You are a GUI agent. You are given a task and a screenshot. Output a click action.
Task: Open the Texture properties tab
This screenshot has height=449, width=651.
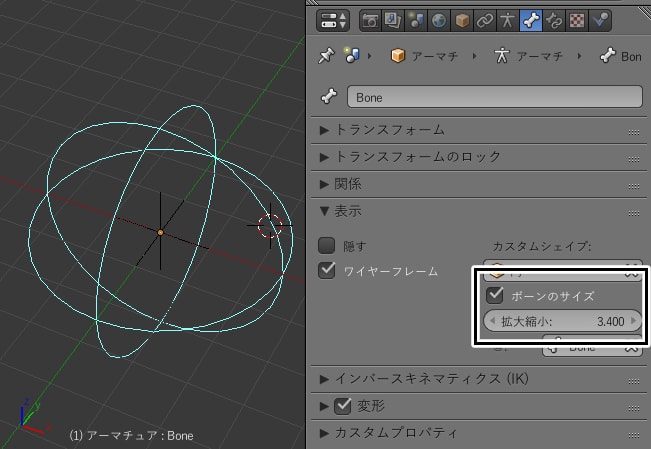pos(577,20)
